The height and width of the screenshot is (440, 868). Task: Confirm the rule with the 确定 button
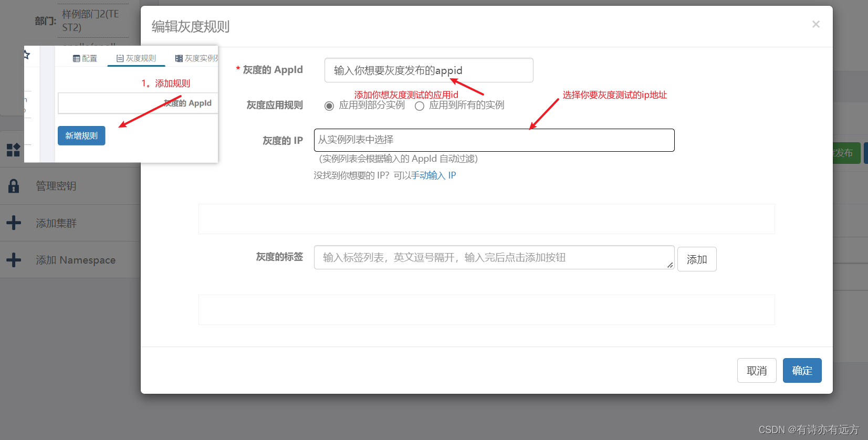(802, 371)
